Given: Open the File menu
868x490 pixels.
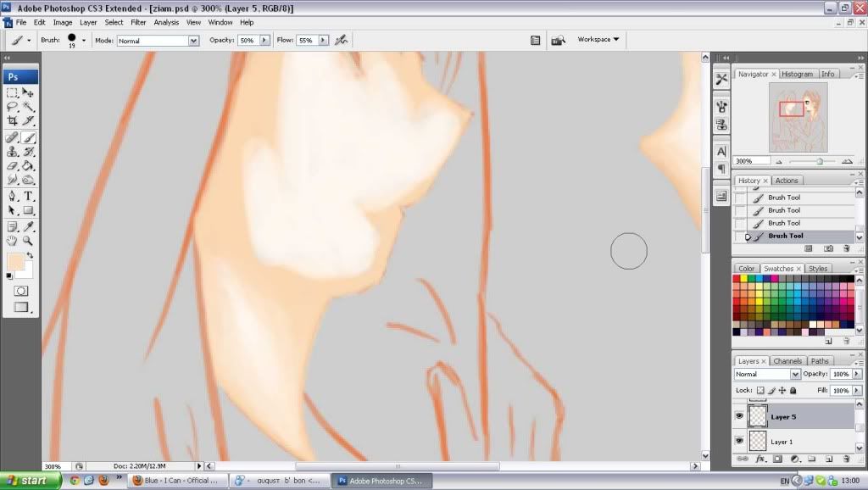Looking at the screenshot, I should tap(21, 23).
